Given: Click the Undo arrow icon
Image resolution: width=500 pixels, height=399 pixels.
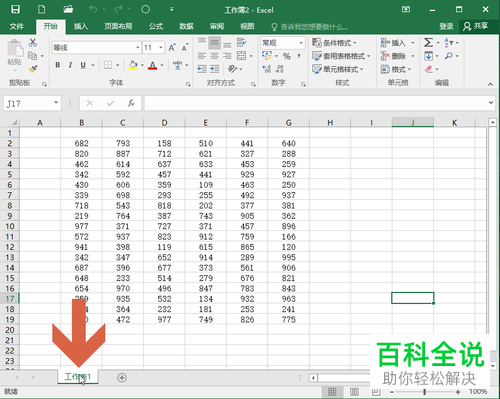Looking at the screenshot, I should click(x=93, y=9).
